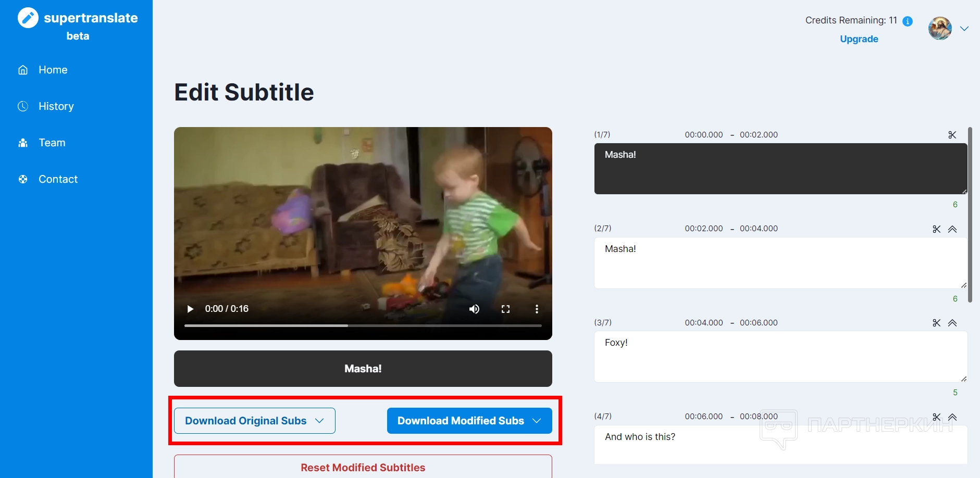Click the current subtitle preview Masha!
Viewport: 980px width, 478px height.
point(363,369)
